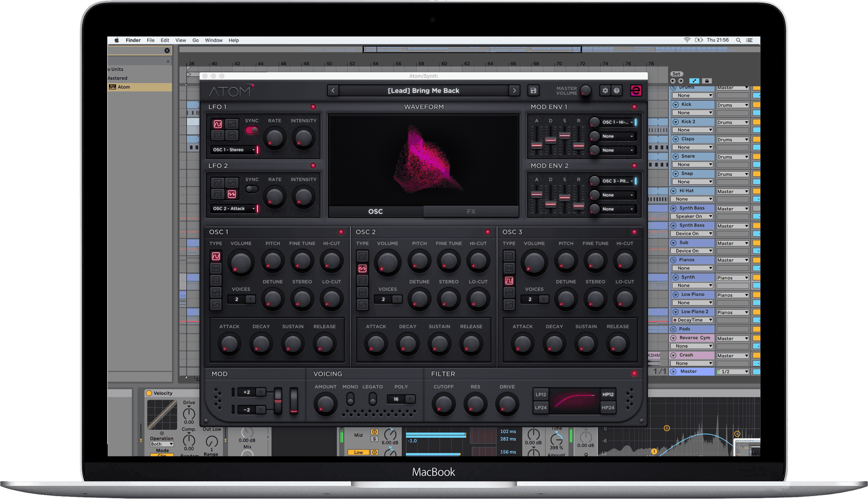Open the Hi Hat output routing dropdown

click(x=732, y=191)
